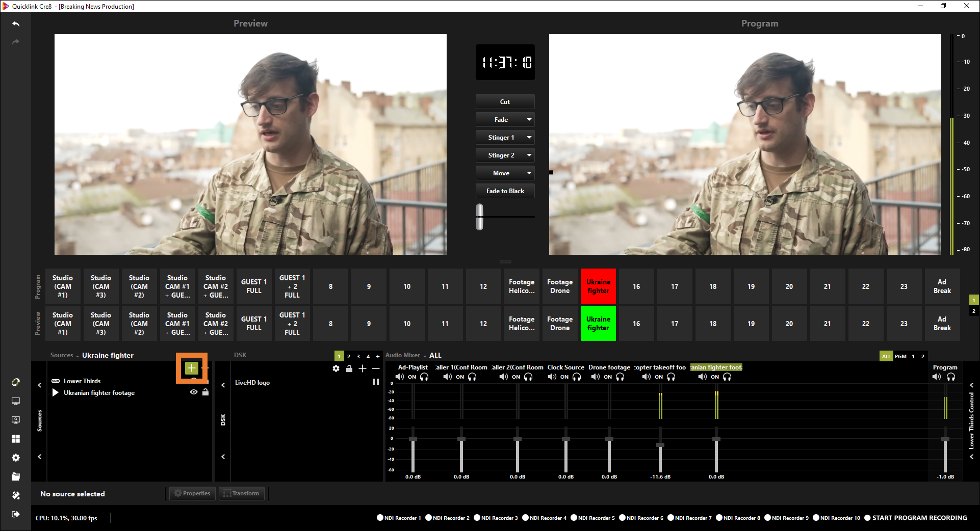Image resolution: width=980 pixels, height=531 pixels.
Task: Expand the Stinger 1 dropdown arrow
Action: [x=529, y=138]
